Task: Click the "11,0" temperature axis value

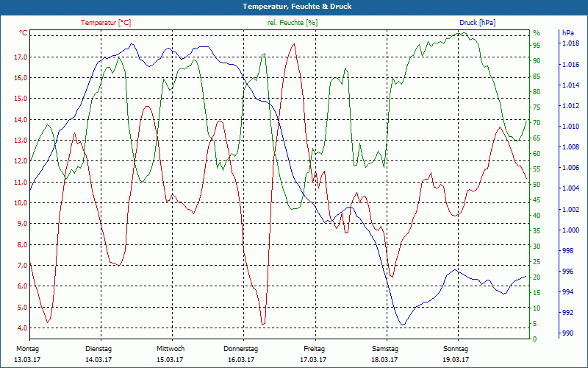Action: point(21,182)
